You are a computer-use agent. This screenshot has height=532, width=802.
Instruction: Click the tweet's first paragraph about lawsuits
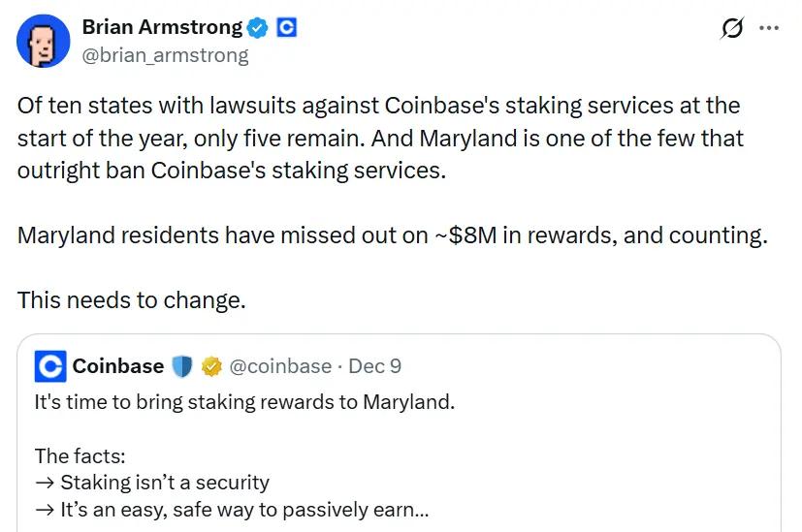pyautogui.click(x=380, y=137)
